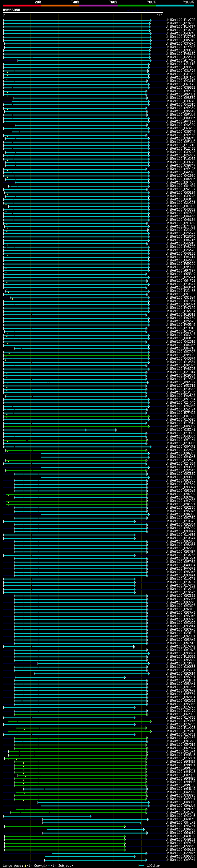Select the UniRef100_P00872 label

coord(180,396)
